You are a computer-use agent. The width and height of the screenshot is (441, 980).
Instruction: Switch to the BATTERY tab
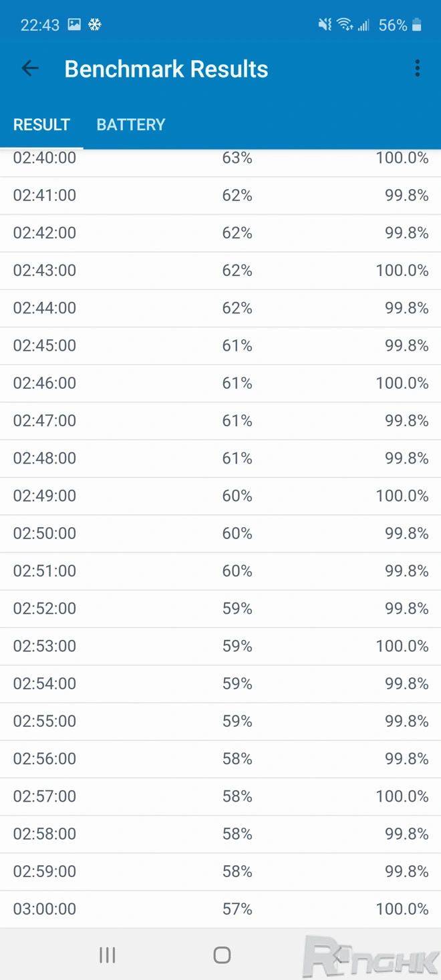131,125
